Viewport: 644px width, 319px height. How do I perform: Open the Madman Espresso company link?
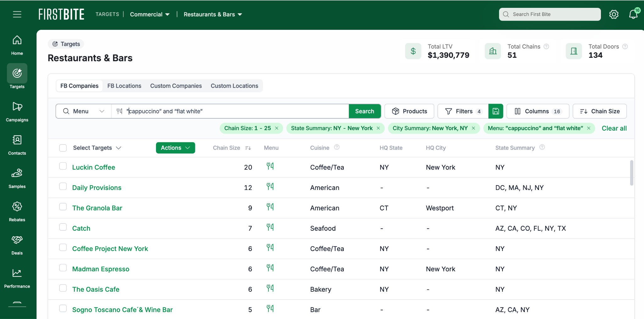(101, 269)
